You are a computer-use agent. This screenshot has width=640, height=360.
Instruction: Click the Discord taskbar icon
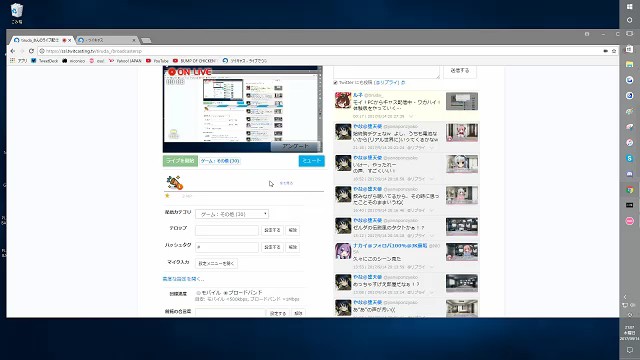pyautogui.click(x=629, y=174)
